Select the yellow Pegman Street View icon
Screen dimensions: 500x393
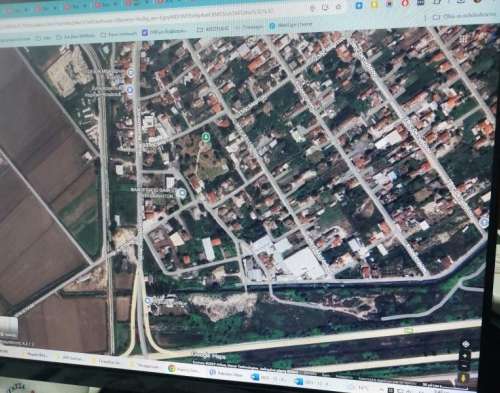464,378
